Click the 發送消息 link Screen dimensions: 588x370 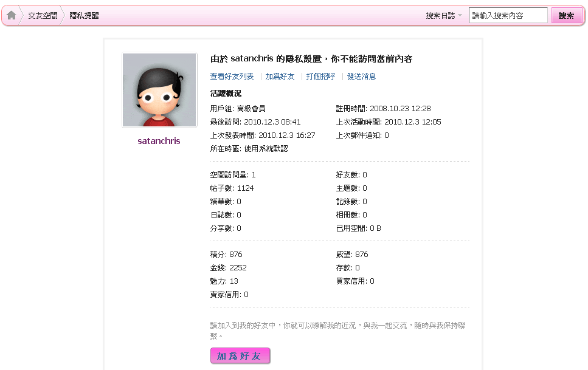pyautogui.click(x=361, y=77)
